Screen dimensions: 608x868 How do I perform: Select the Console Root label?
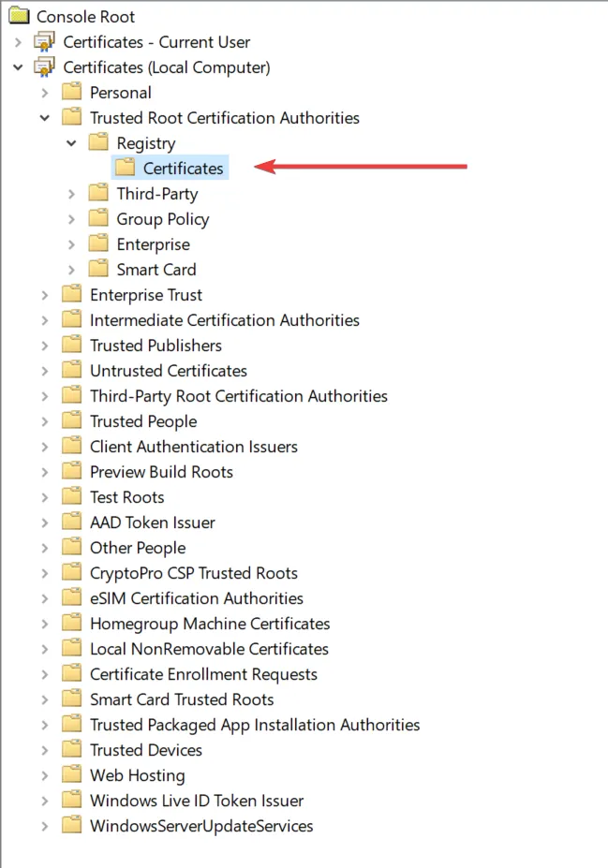click(85, 17)
